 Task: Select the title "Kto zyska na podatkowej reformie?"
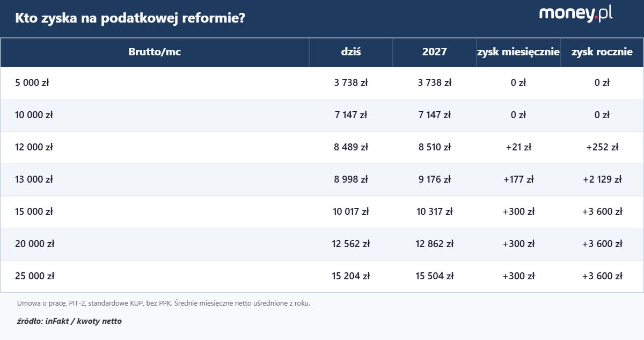click(x=130, y=18)
